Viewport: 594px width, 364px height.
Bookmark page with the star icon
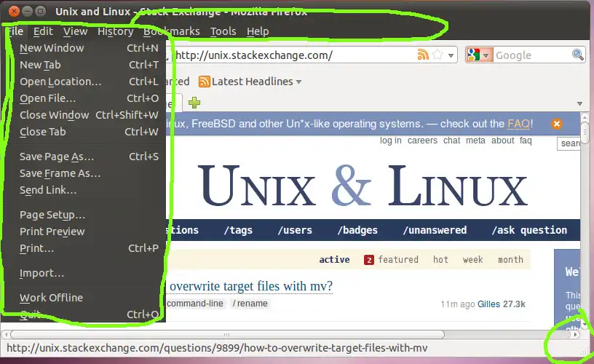pos(437,55)
